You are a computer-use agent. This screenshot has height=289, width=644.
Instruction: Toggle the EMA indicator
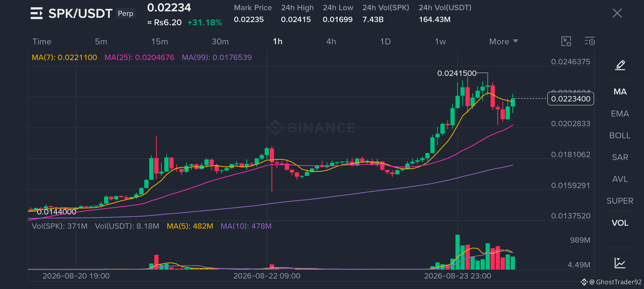[x=620, y=114]
